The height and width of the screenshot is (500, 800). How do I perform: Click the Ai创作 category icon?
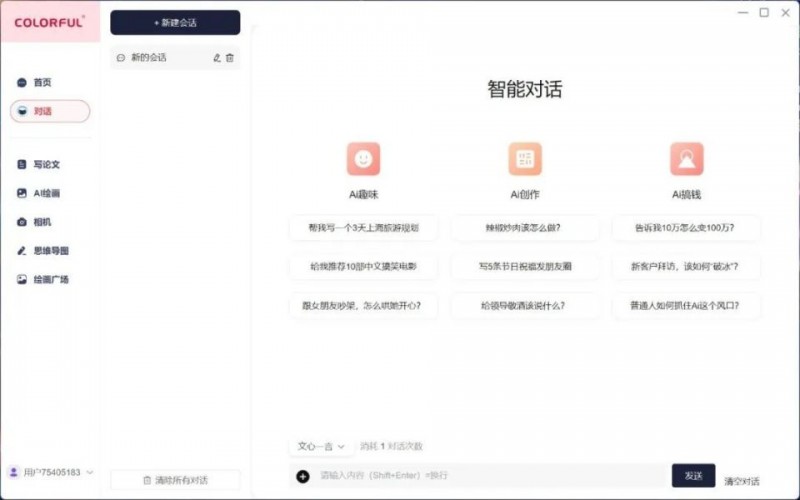pos(525,159)
